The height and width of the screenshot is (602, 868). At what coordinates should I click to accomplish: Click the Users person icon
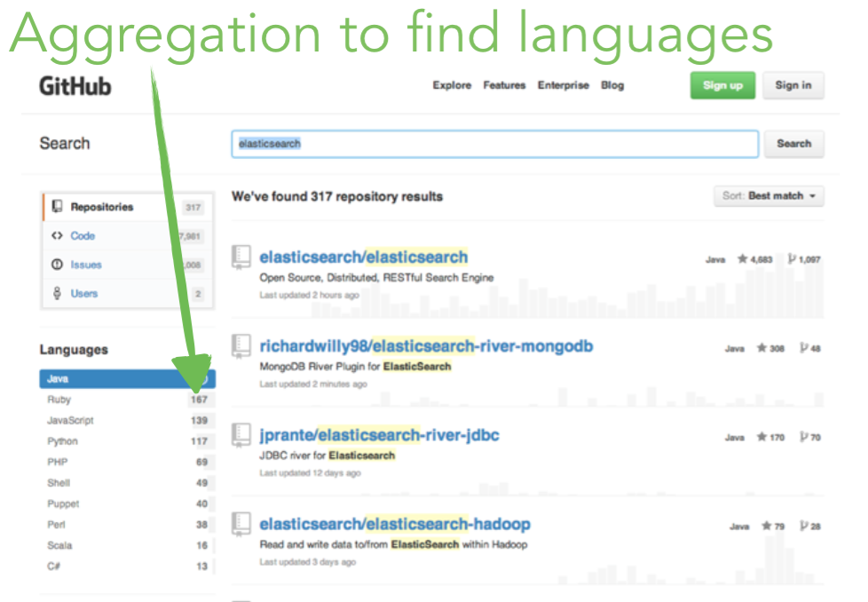pos(57,293)
